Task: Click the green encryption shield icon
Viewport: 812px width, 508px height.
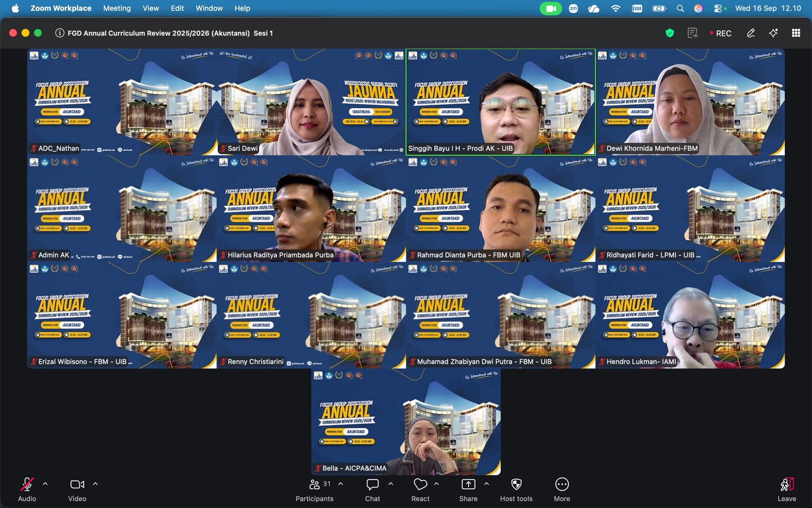Action: pos(670,33)
